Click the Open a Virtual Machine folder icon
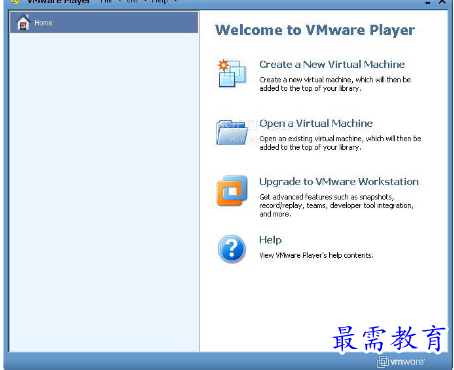 coord(232,132)
